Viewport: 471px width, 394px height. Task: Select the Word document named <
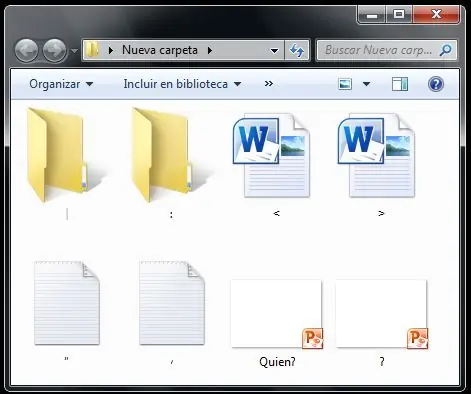tap(272, 155)
